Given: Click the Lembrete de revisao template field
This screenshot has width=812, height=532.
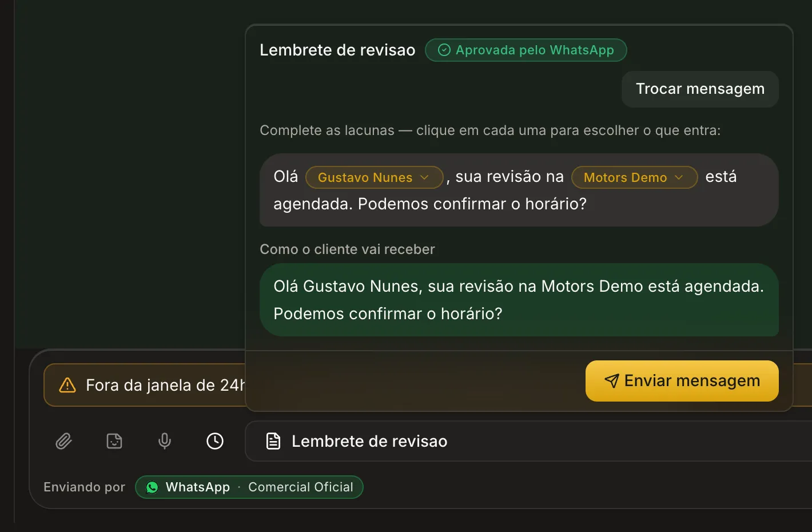Looking at the screenshot, I should click(528, 441).
